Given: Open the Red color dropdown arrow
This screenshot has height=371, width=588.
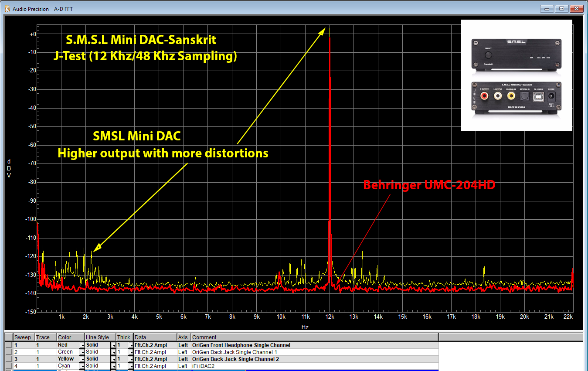Looking at the screenshot, I should pyautogui.click(x=82, y=345).
